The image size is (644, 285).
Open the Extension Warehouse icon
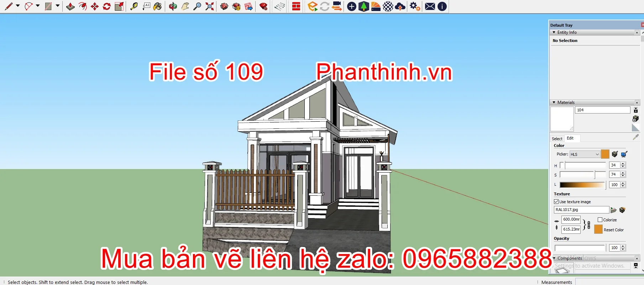236,6
